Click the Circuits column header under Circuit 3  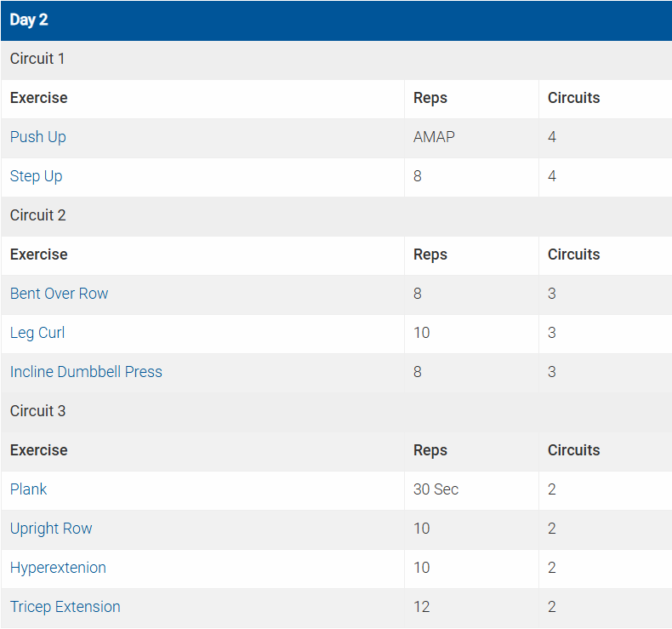(x=573, y=450)
